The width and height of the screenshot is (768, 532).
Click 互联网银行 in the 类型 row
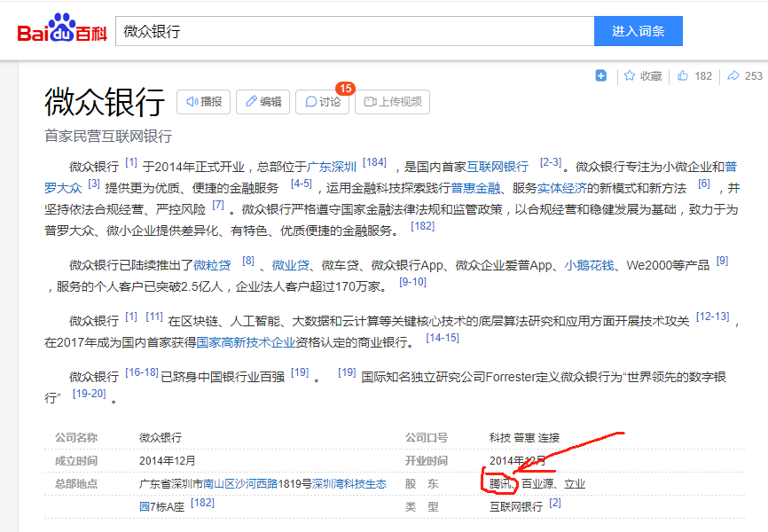click(516, 507)
